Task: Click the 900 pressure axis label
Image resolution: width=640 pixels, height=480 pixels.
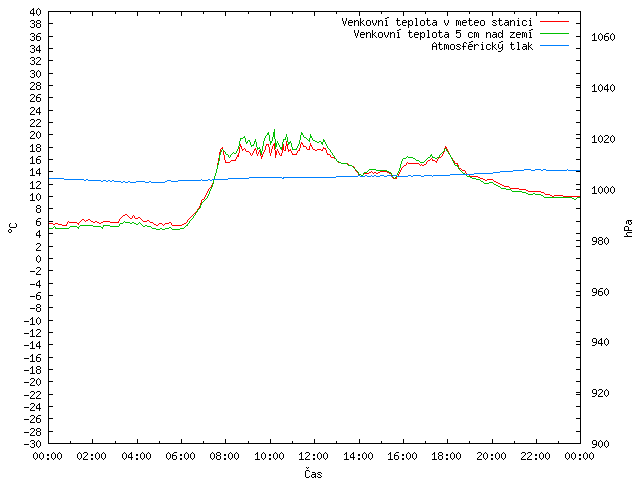Action: point(600,444)
